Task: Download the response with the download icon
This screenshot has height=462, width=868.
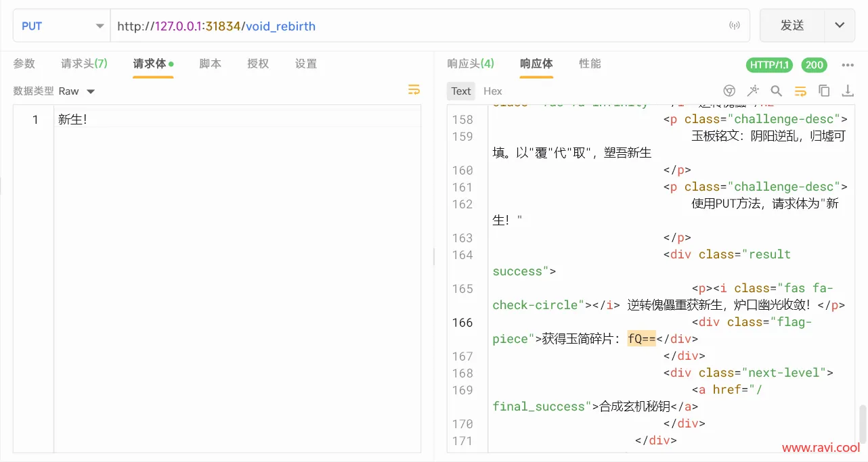Action: [x=847, y=90]
